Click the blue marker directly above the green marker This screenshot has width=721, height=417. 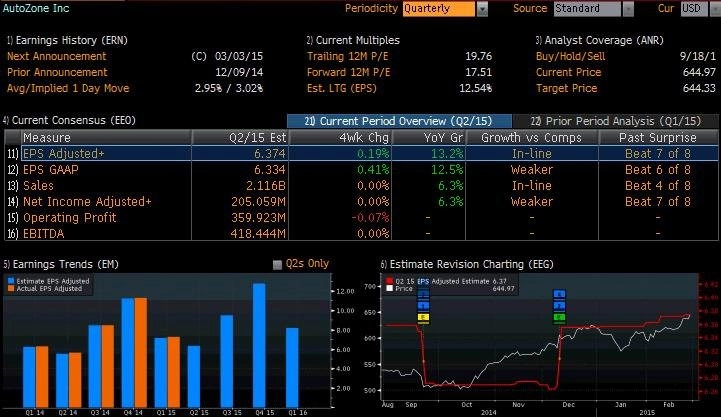tap(559, 306)
